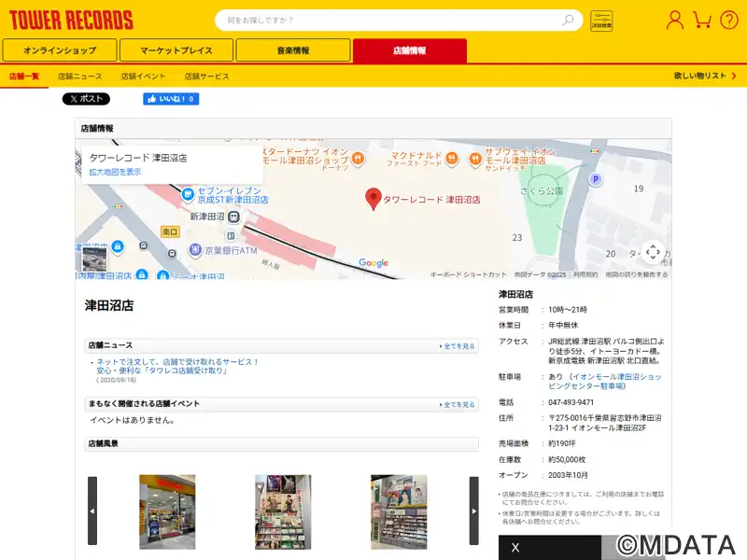Switch to オンラインショップ tab
The image size is (747, 560).
pos(60,50)
